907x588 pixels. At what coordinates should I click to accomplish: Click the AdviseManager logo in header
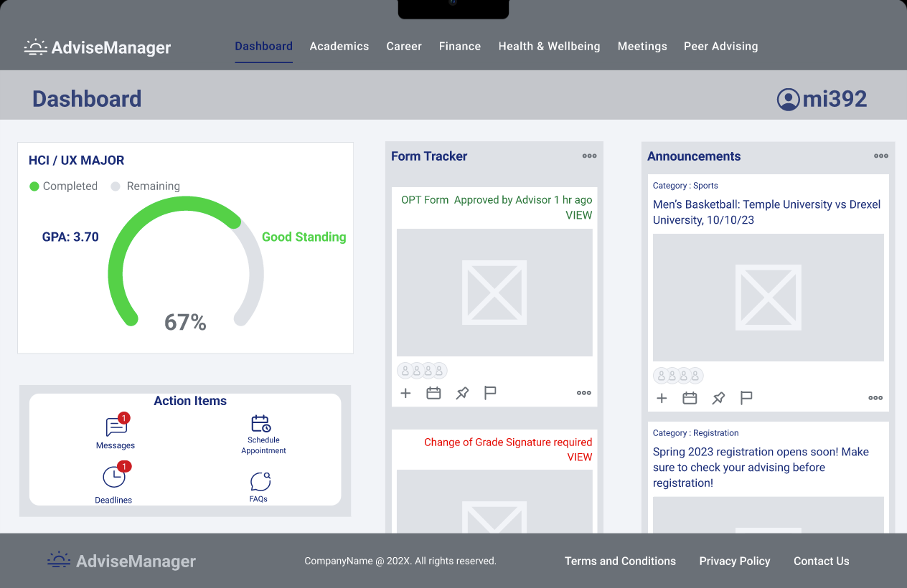pyautogui.click(x=98, y=47)
